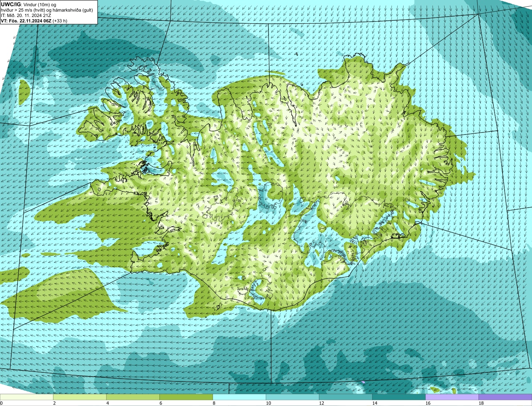Image resolution: width=532 pixels, height=406 pixels.
Task: Pick the 12–14 m/s medium teal legend swatch
Action: [x=346, y=397]
